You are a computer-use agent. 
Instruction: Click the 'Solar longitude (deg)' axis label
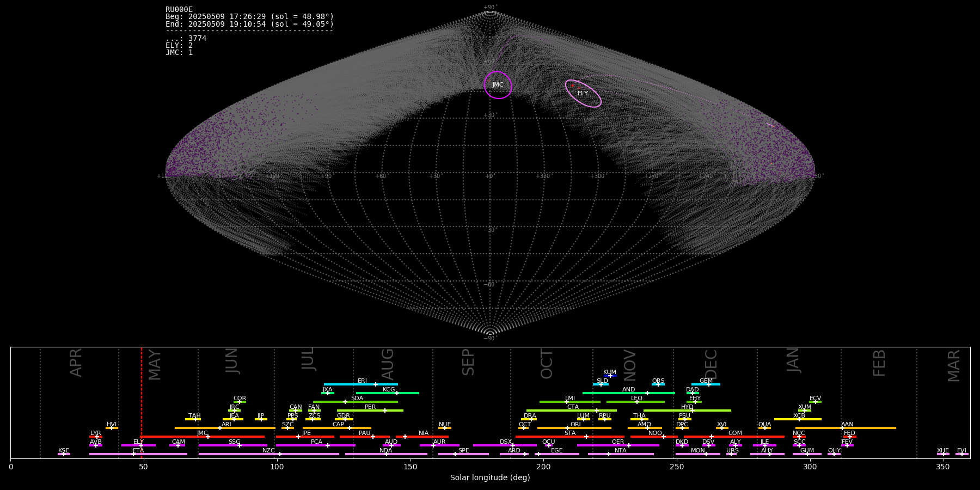(490, 477)
